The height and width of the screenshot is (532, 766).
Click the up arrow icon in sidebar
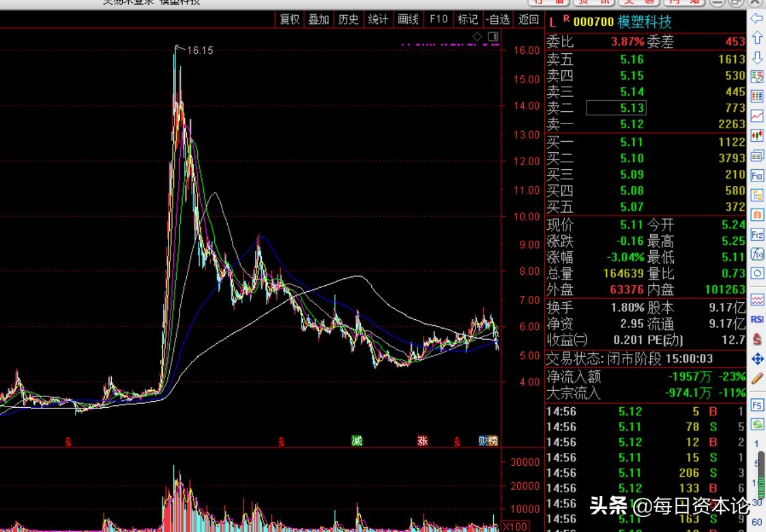(756, 38)
